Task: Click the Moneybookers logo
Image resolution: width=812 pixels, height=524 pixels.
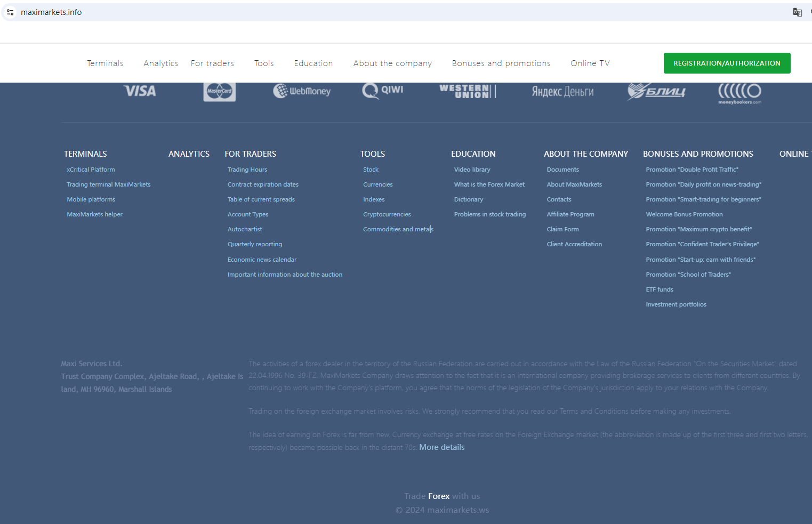Action: tap(739, 93)
